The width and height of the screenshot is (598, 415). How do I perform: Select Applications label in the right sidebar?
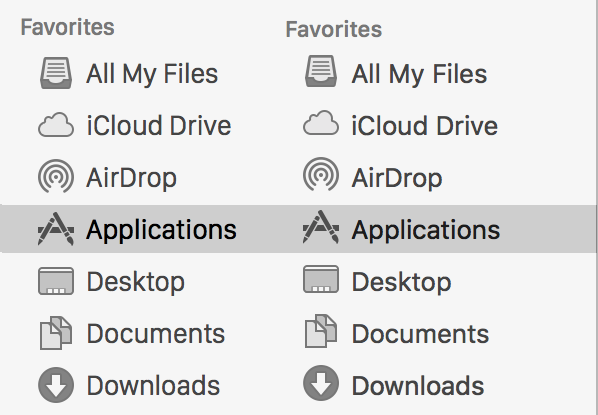point(426,230)
